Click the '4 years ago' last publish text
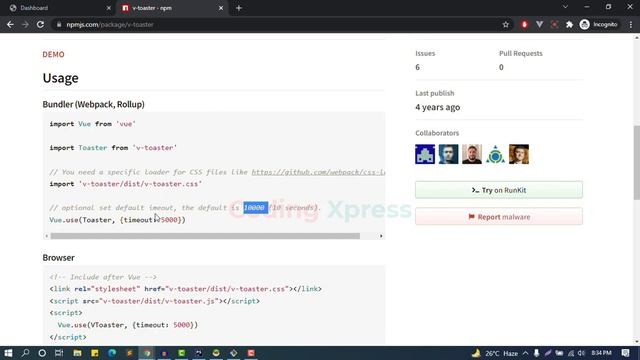Viewport: 640px width, 360px height. click(x=438, y=107)
